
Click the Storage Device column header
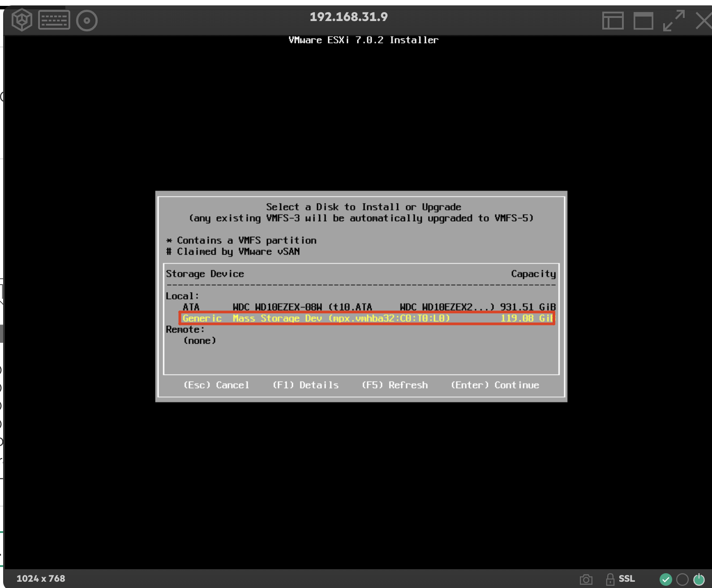tap(205, 274)
